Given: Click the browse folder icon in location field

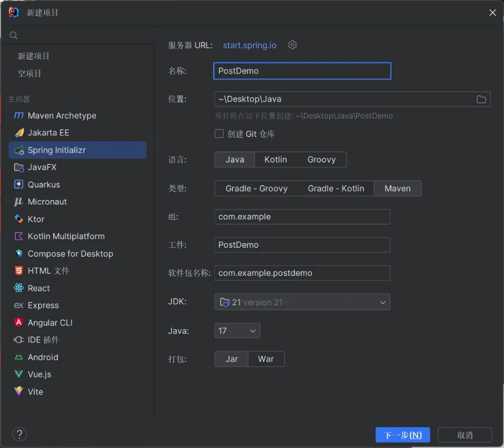Looking at the screenshot, I should click(x=481, y=99).
